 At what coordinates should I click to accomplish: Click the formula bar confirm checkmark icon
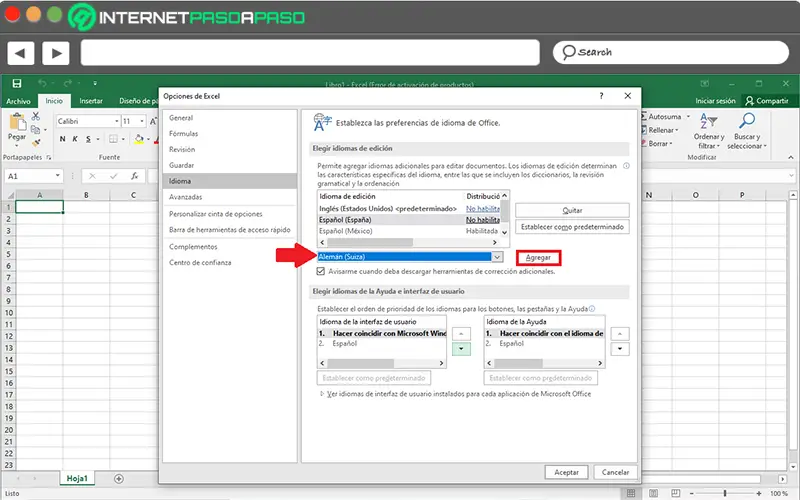113,176
